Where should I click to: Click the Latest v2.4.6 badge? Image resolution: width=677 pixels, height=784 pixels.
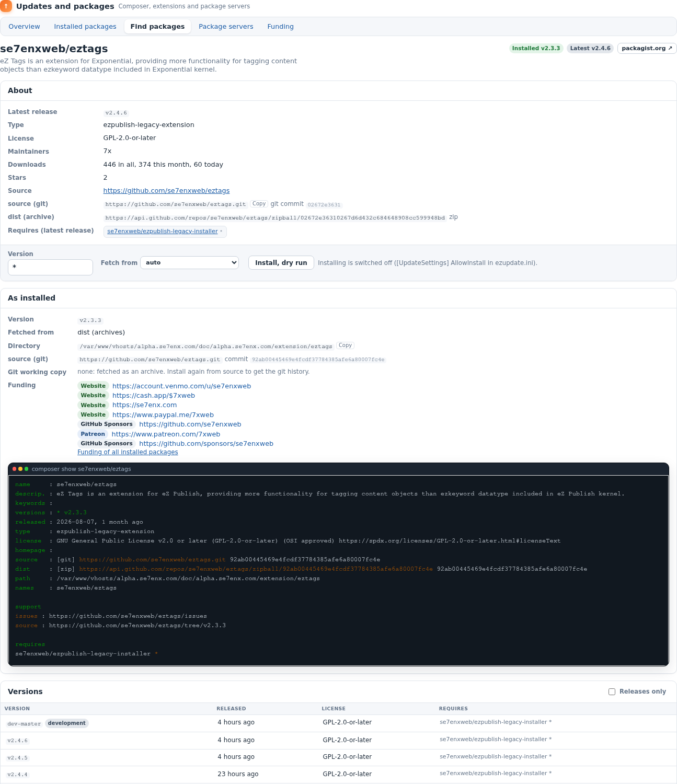coord(590,48)
